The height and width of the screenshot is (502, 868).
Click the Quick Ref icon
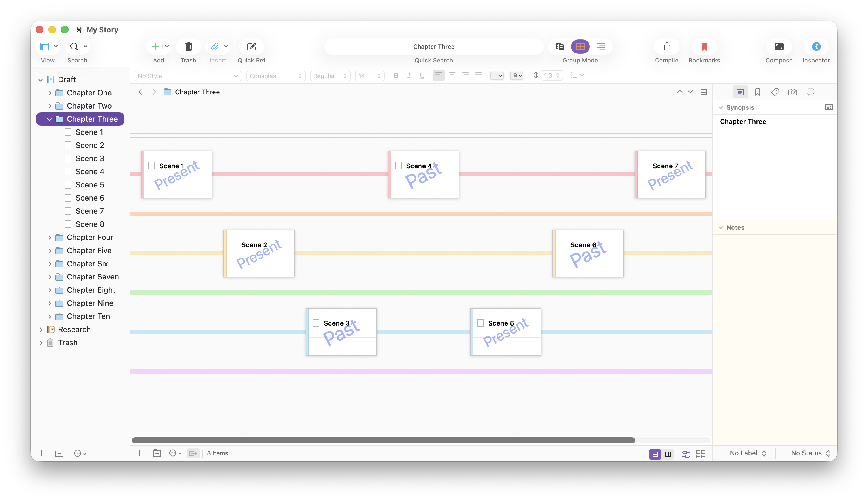251,47
